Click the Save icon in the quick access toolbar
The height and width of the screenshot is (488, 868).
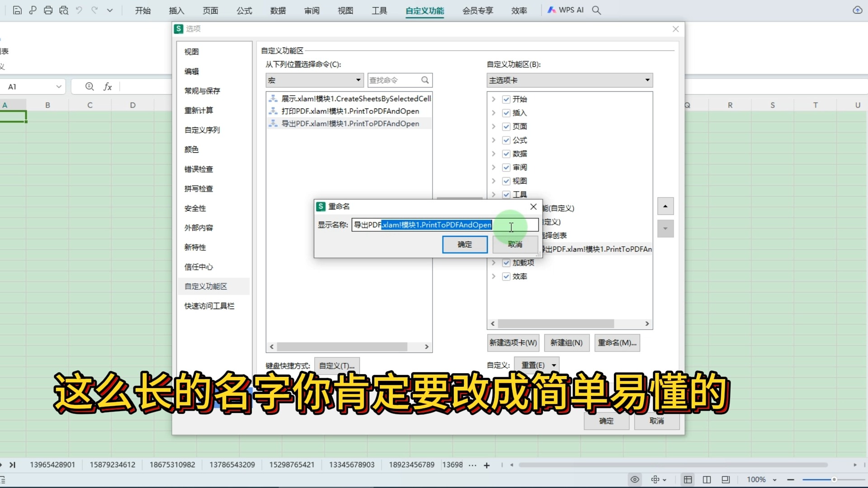(x=17, y=10)
